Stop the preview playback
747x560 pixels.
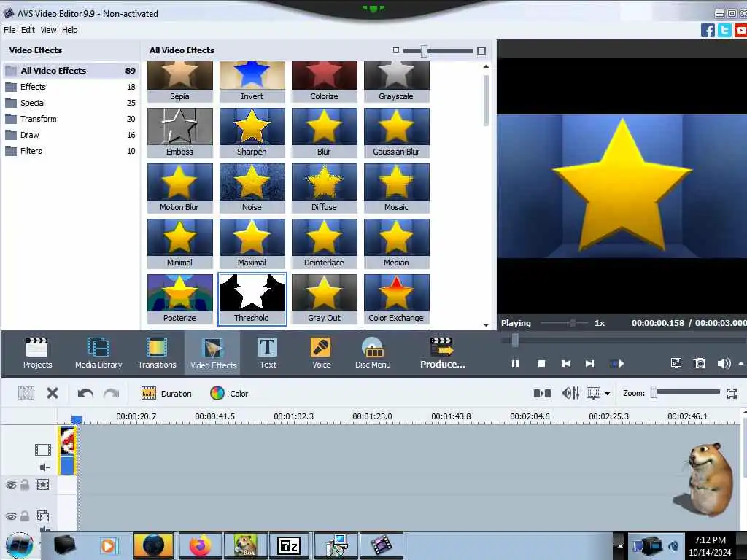(x=542, y=364)
